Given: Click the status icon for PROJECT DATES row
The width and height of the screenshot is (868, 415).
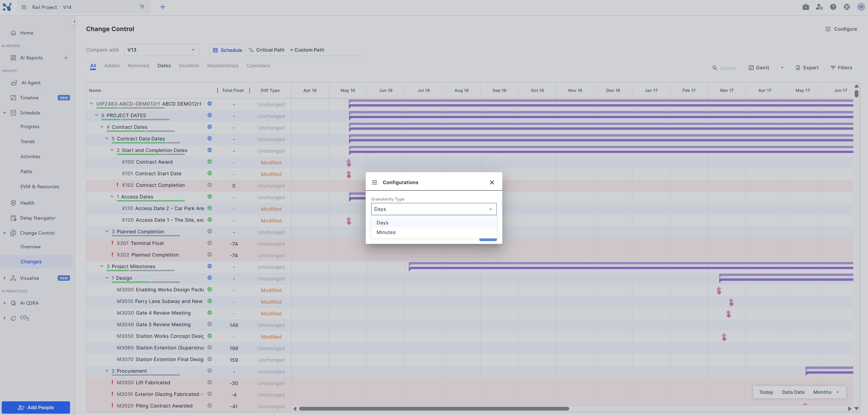Looking at the screenshot, I should pyautogui.click(x=210, y=115).
